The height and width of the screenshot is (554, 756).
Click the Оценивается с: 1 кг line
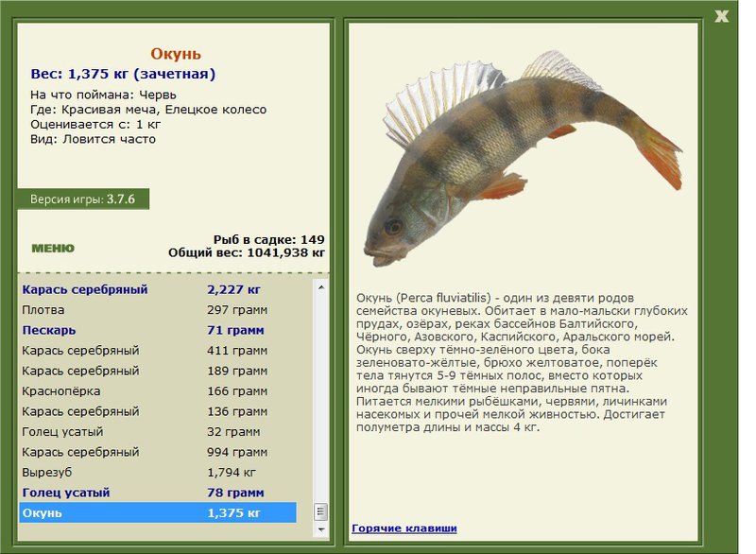[x=95, y=125]
